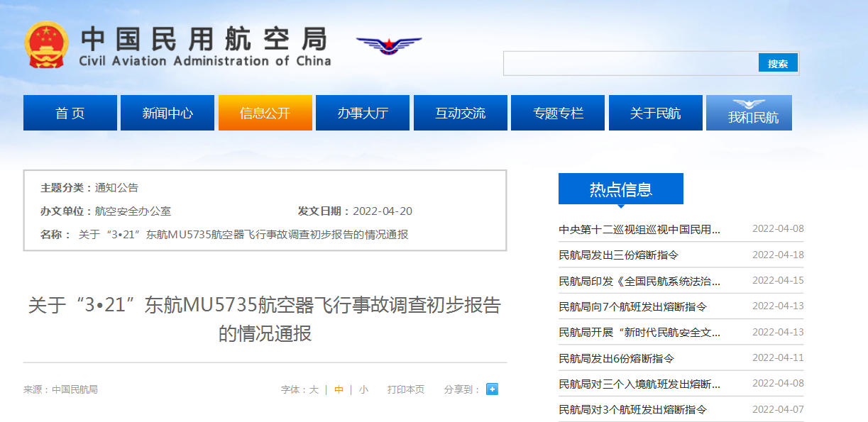Open 民航局印发《全国民航系统法治 link
This screenshot has height=422, width=868.
pos(639,281)
